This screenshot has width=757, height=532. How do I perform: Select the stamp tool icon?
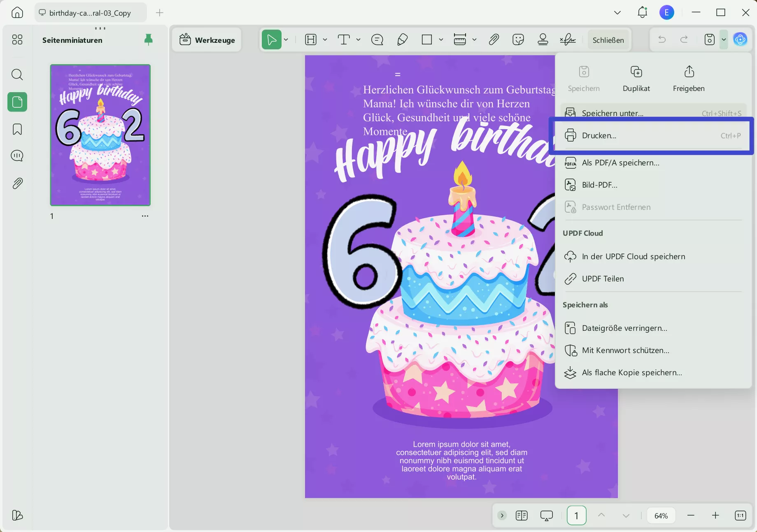(543, 40)
